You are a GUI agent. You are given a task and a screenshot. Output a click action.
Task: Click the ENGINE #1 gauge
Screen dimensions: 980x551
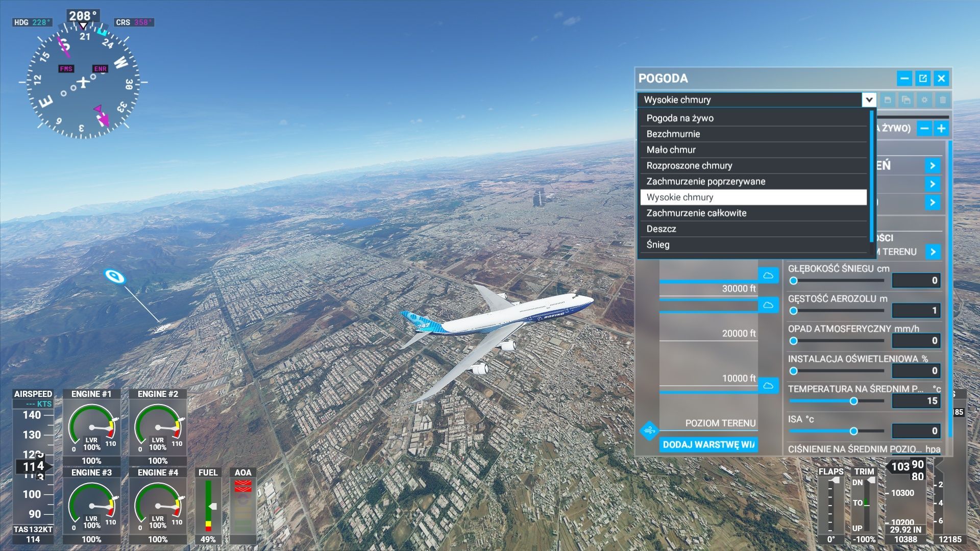click(91, 428)
